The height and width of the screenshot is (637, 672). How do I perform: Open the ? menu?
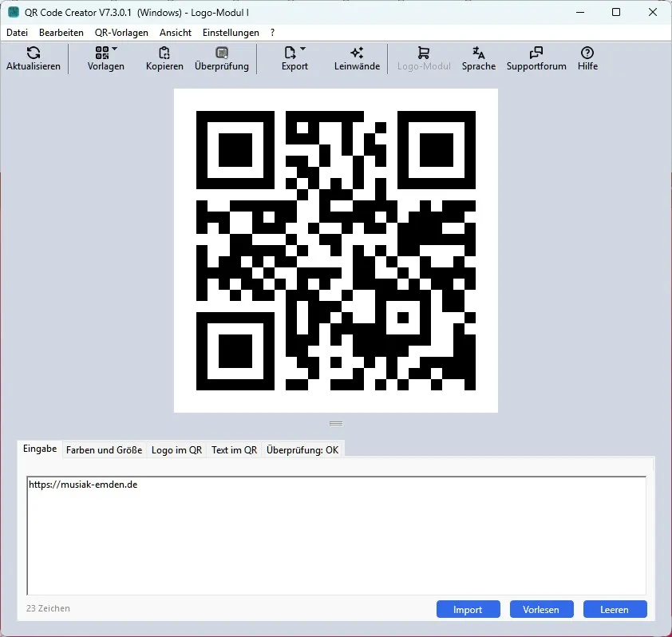273,33
